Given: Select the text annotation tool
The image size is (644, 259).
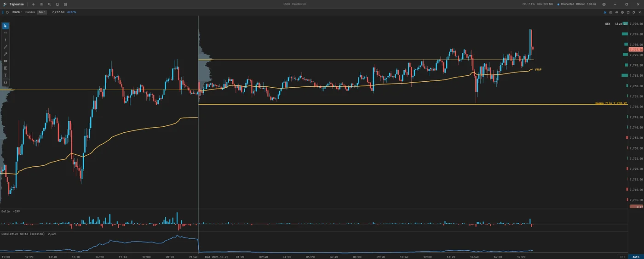Looking at the screenshot, I should pyautogui.click(x=6, y=75).
